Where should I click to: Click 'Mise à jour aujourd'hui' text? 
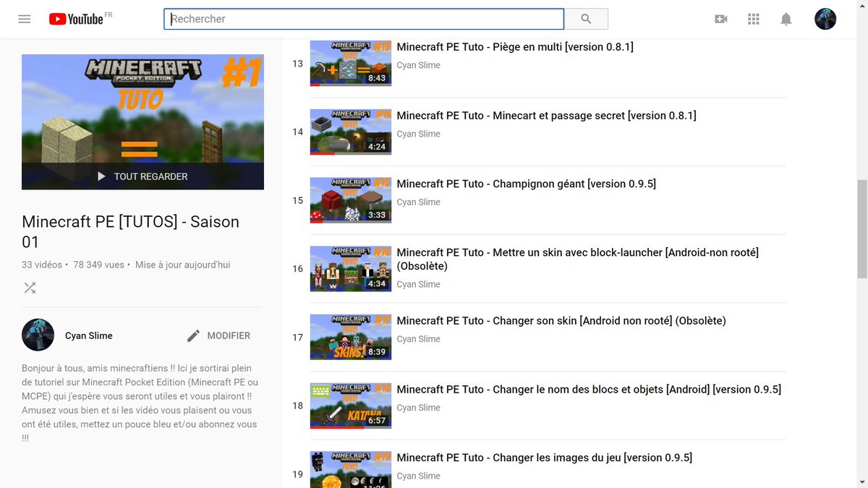click(x=183, y=265)
